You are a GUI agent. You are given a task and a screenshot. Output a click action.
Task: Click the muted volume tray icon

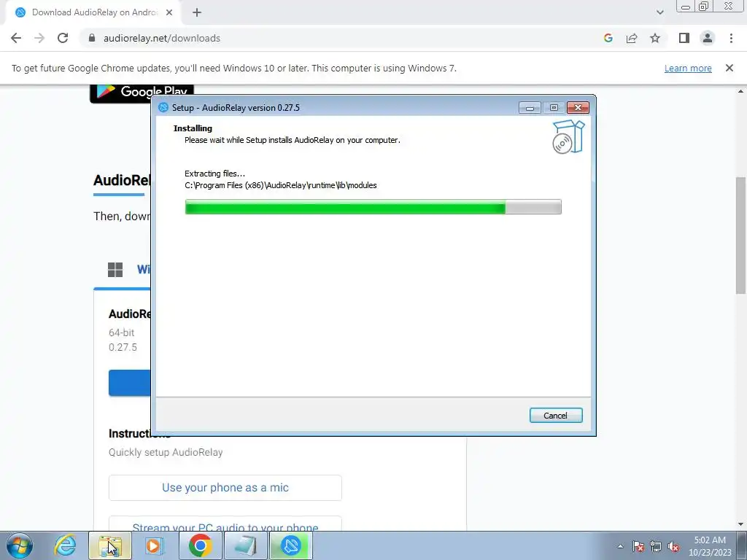[673, 546]
